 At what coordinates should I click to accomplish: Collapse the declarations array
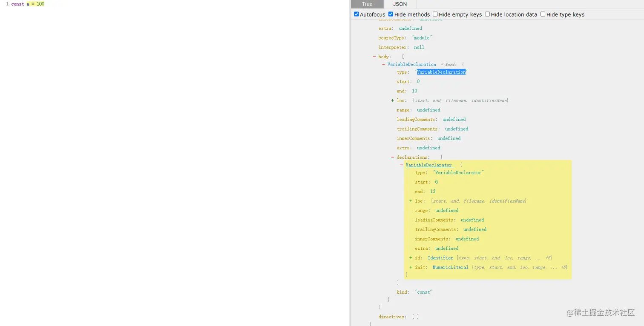pyautogui.click(x=393, y=157)
